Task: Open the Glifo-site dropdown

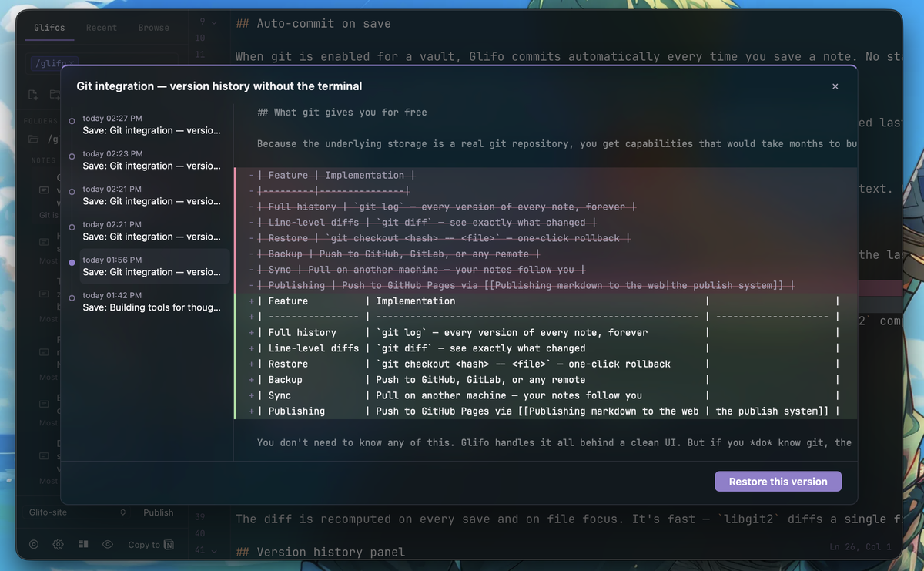Action: point(77,512)
